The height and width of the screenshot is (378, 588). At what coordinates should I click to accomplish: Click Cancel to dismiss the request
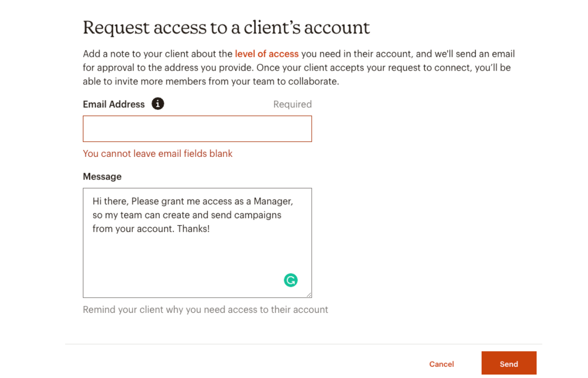(441, 364)
